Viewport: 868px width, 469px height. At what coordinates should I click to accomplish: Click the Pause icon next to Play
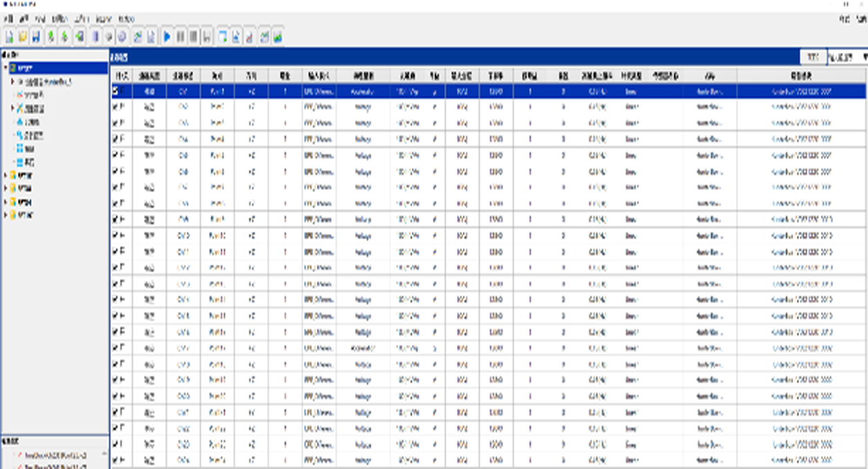[181, 37]
